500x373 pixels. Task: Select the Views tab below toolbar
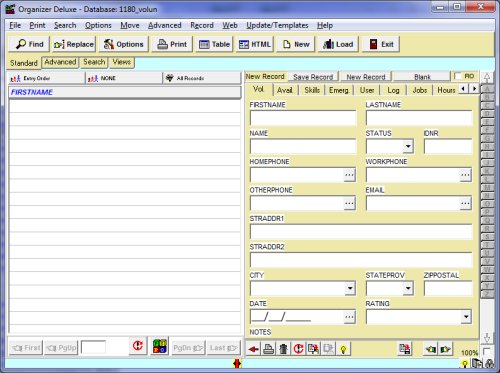pos(122,62)
